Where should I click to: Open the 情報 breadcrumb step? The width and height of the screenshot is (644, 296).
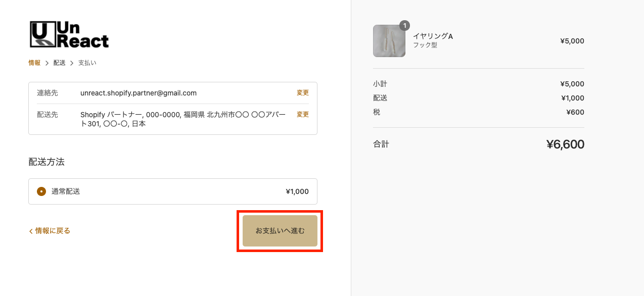coord(34,63)
